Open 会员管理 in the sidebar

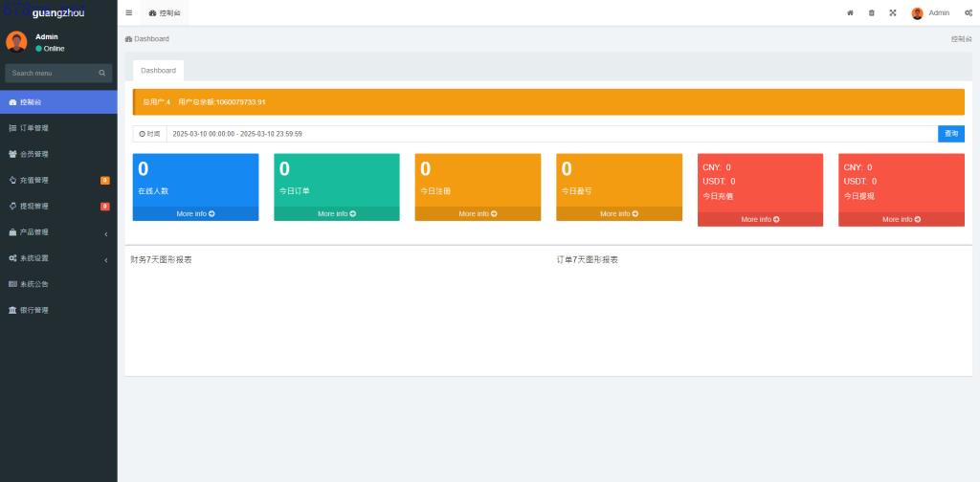(x=34, y=154)
